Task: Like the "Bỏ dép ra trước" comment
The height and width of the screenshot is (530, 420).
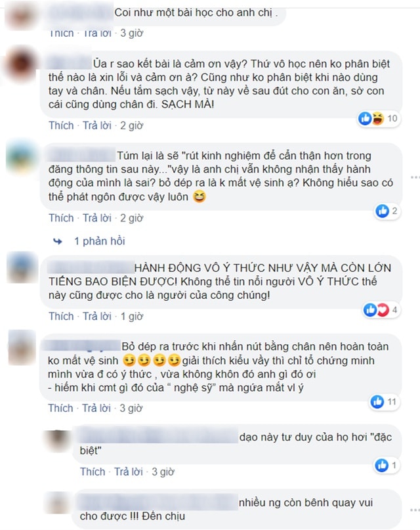Action: point(60,408)
